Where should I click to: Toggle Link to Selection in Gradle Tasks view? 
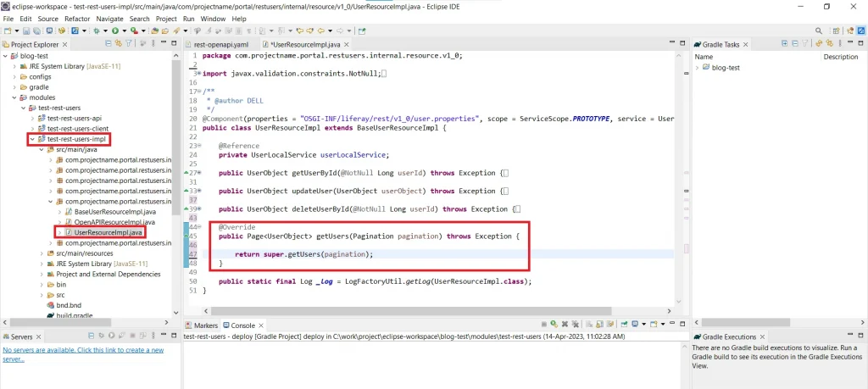click(x=829, y=44)
